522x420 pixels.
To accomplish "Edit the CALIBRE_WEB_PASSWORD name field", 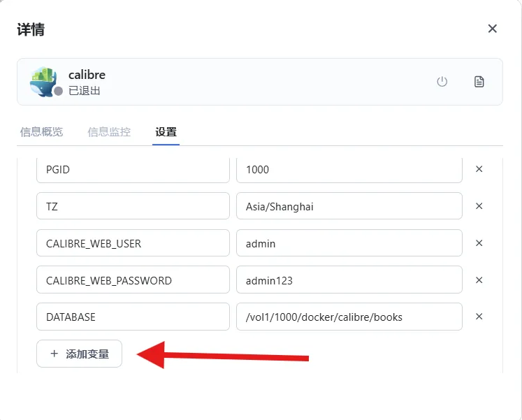I will point(133,280).
